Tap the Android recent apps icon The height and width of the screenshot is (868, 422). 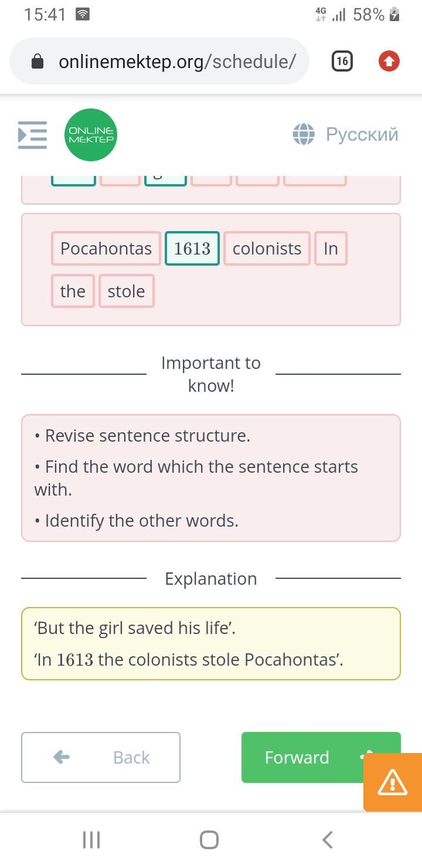(x=91, y=840)
